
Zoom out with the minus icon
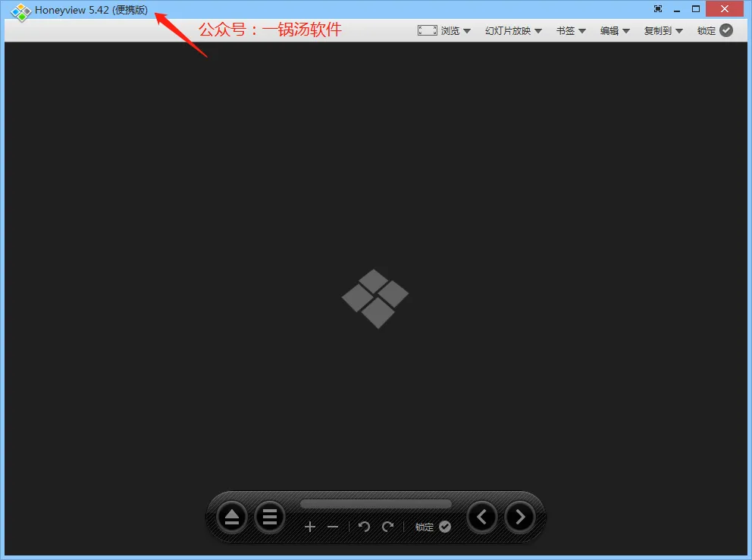[x=333, y=527]
